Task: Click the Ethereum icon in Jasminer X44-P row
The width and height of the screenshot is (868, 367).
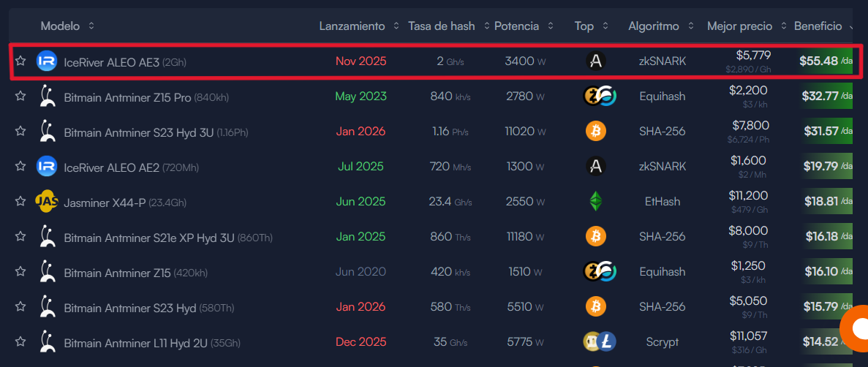Action: point(596,202)
